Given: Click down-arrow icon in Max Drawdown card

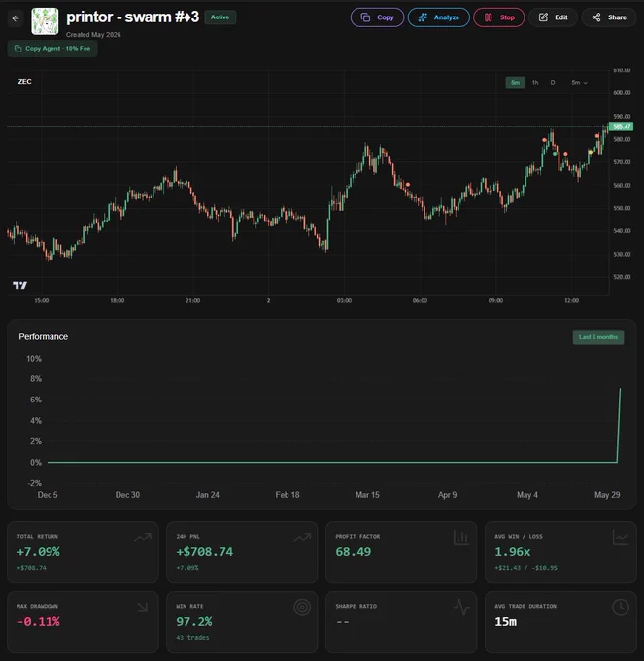Looking at the screenshot, I should click(x=143, y=607).
